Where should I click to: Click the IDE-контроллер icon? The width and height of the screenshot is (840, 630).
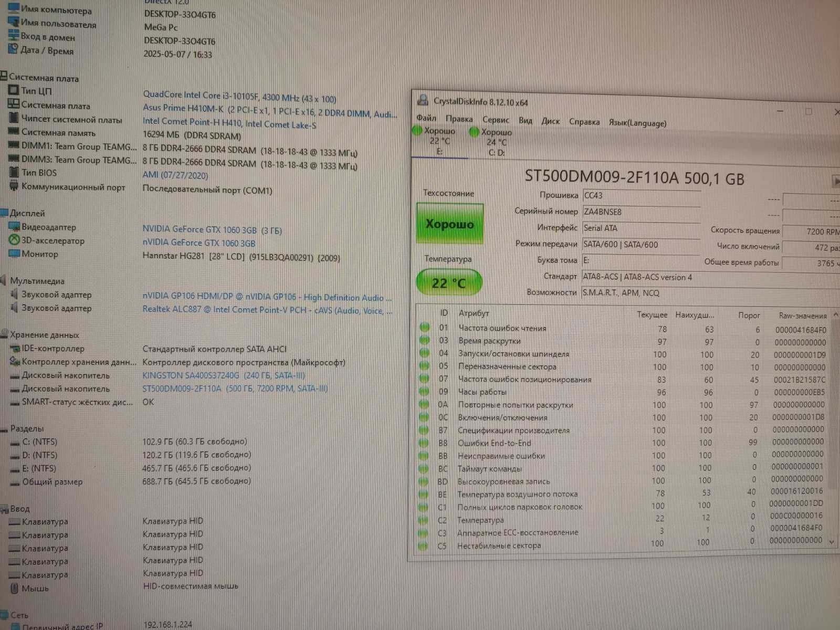[x=15, y=348]
